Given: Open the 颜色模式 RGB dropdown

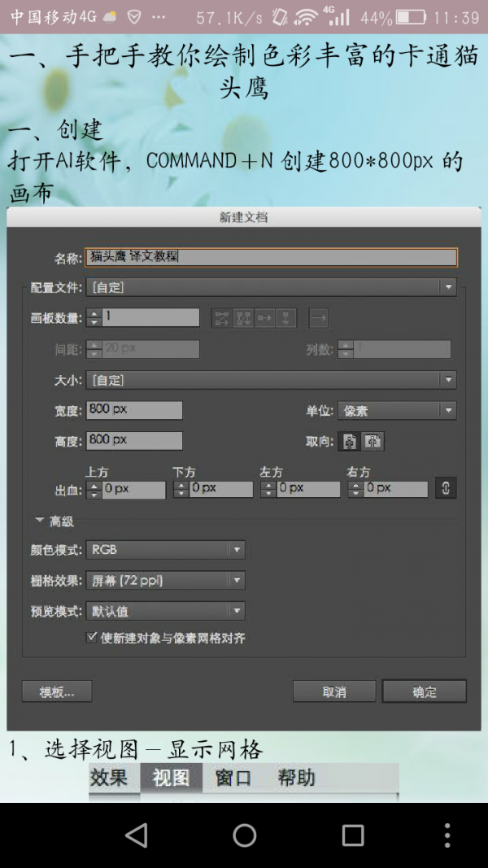Looking at the screenshot, I should (x=165, y=550).
